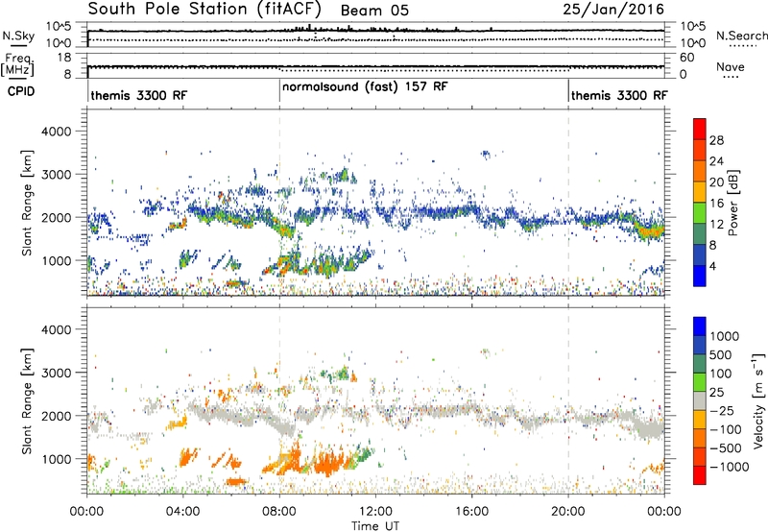The width and height of the screenshot is (768, 532).
Task: Click the 'CPID' row label
Action: tap(21, 91)
